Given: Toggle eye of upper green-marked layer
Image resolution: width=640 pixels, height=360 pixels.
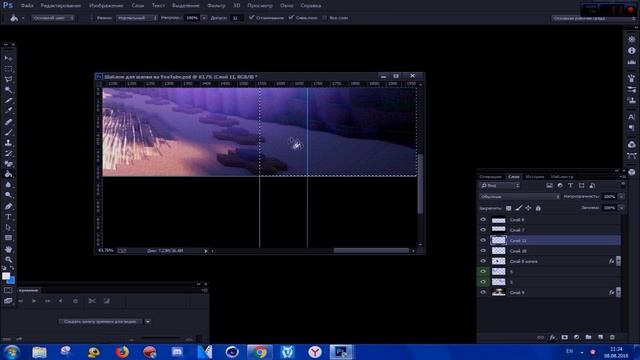Looking at the screenshot, I should coord(483,271).
